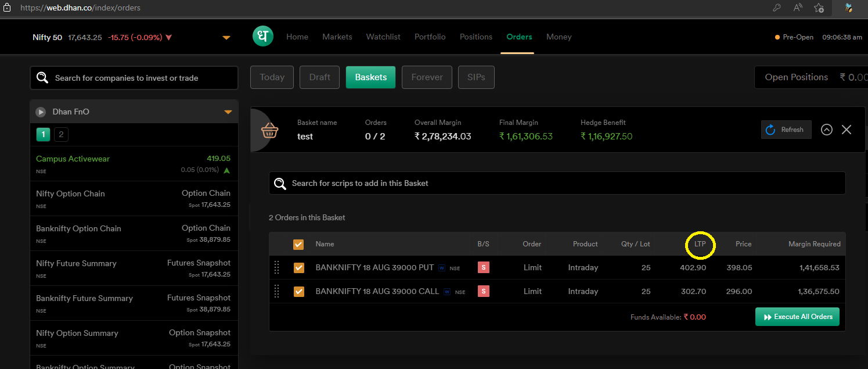Image resolution: width=868 pixels, height=369 pixels.
Task: Click the weekly W badge on 39000 PUT
Action: click(x=442, y=268)
